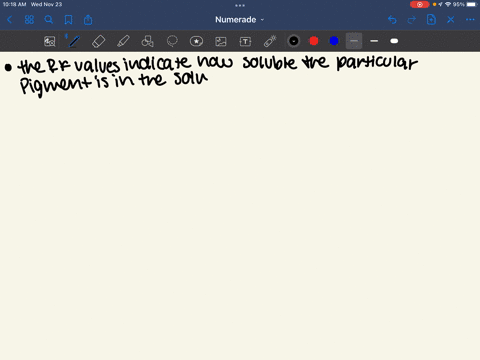The image size is (480, 360).
Task: Insert an image with Photo tool
Action: [221, 41]
